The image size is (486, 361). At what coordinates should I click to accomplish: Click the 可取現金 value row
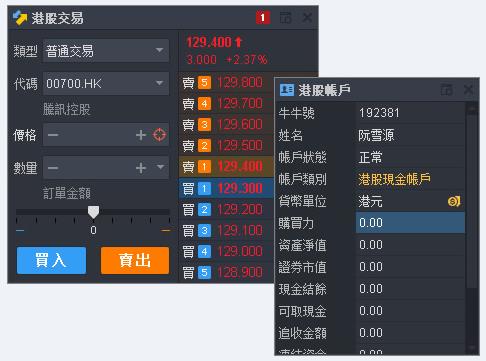click(410, 311)
